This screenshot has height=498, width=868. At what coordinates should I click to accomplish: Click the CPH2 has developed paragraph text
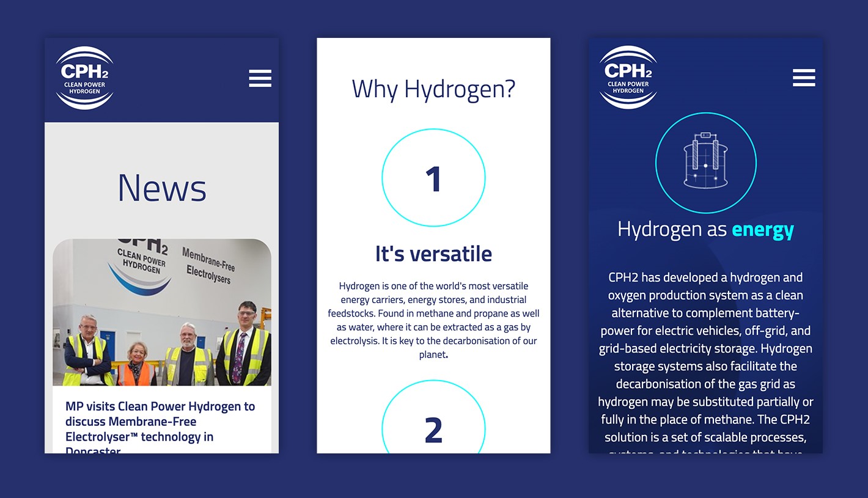705,357
